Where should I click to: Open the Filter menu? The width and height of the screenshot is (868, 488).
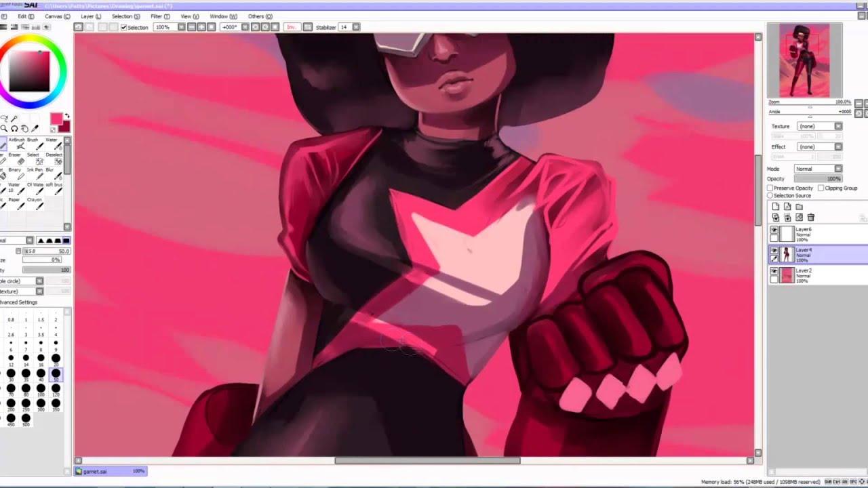click(160, 16)
